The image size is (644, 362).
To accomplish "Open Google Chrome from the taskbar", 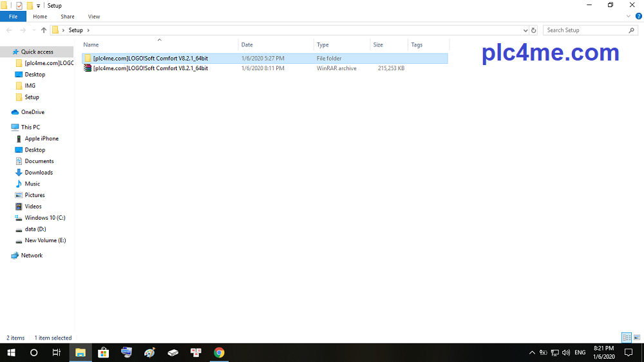I will pyautogui.click(x=219, y=352).
